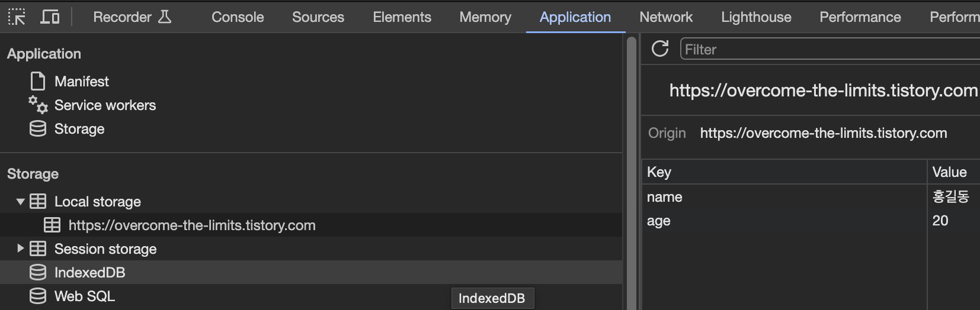Open the Recorder tab
The image size is (980, 310).
[132, 17]
